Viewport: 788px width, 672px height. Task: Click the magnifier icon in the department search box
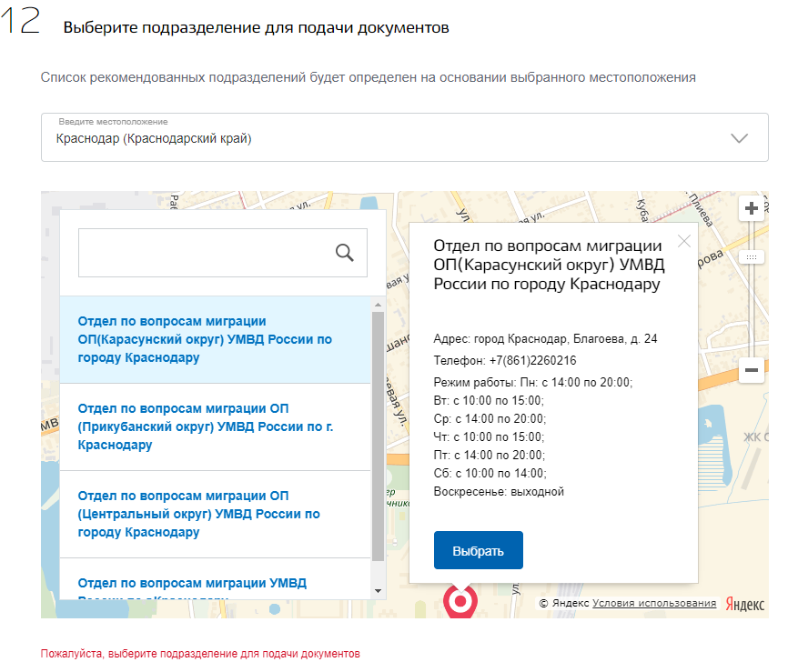345,253
